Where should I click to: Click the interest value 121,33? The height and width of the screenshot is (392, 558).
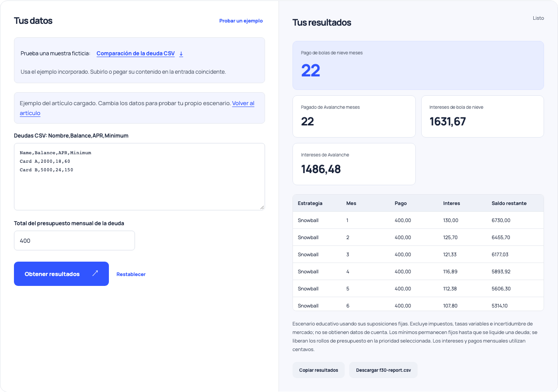pos(450,254)
